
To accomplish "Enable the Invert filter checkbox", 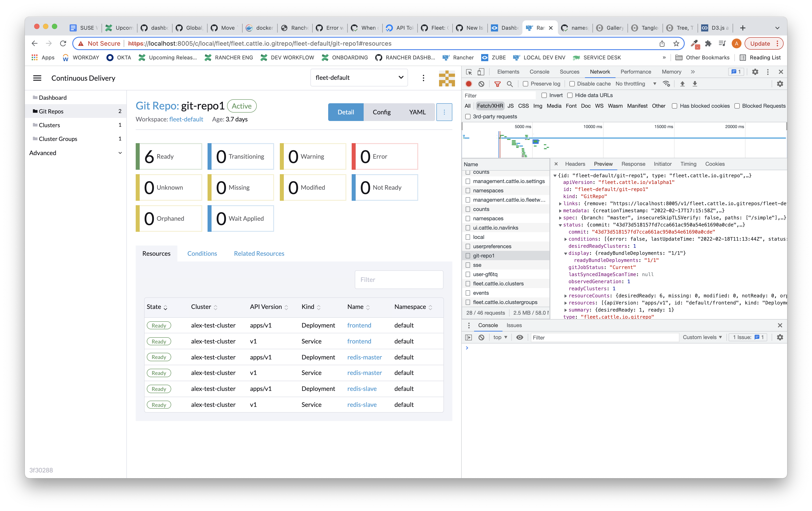I will (x=543, y=95).
